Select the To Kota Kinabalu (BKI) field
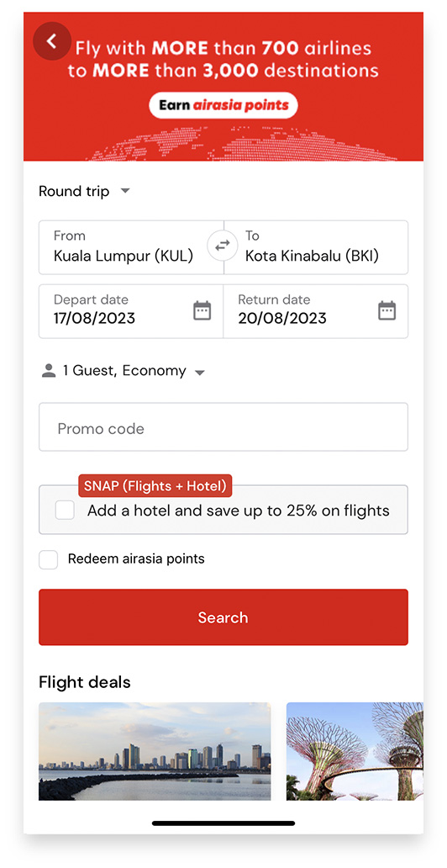447x868 pixels. point(316,247)
